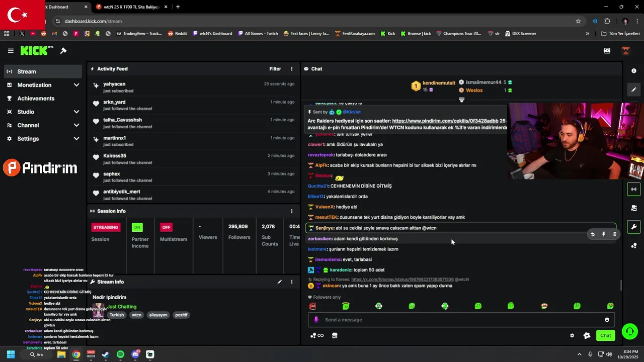Open new browser tab plus button
The width and height of the screenshot is (644, 362).
(x=178, y=7)
